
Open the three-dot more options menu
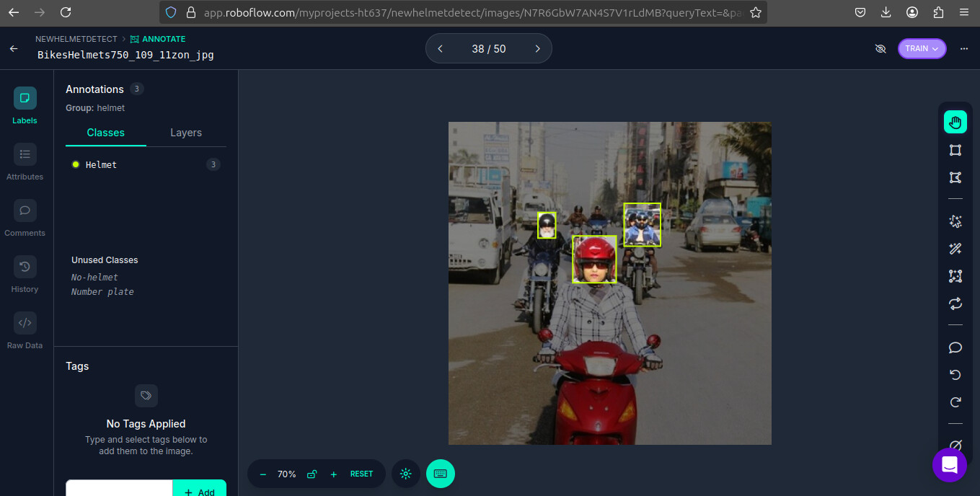coord(964,48)
